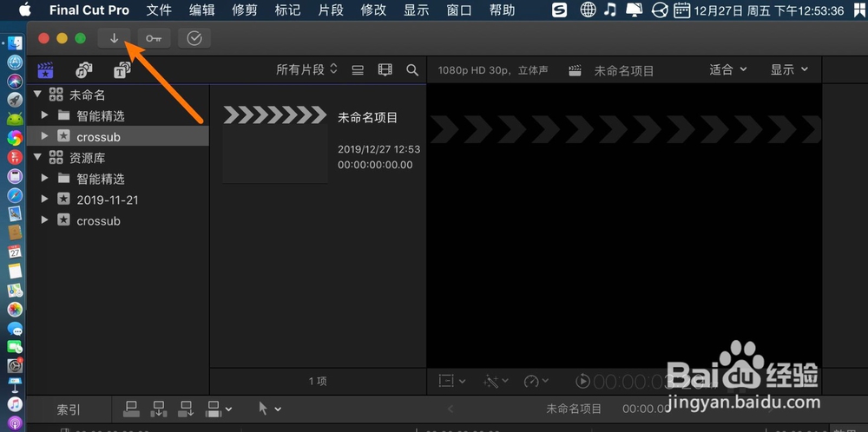Open the 窗口 menu
The width and height of the screenshot is (868, 432).
click(459, 10)
